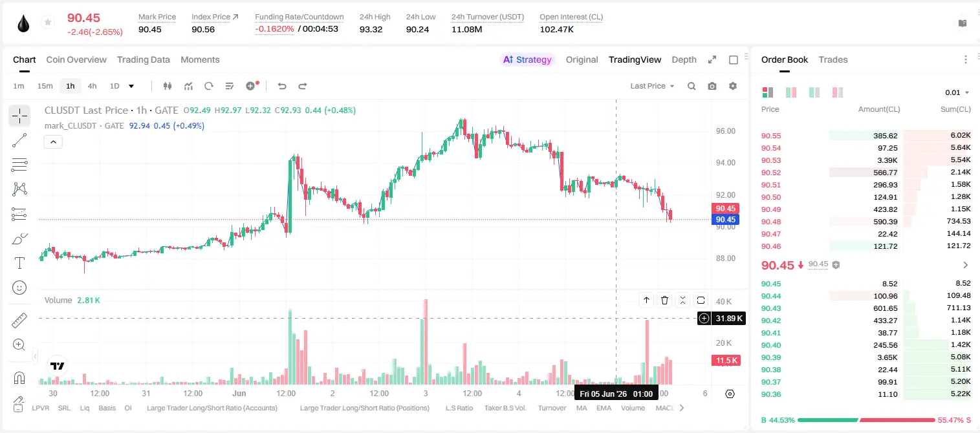980x433 pixels.
Task: Select the trend line drawing tool
Action: [19, 140]
